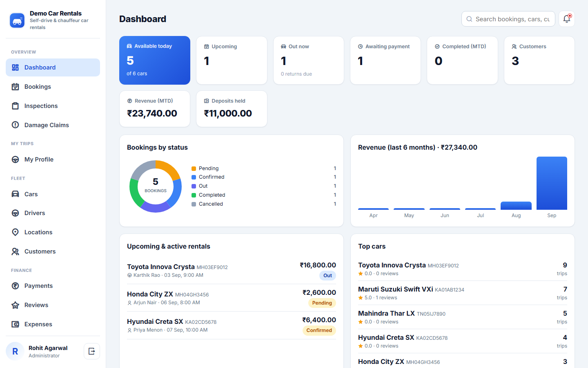Open the Out now stat card
The image size is (588, 368).
[309, 60]
